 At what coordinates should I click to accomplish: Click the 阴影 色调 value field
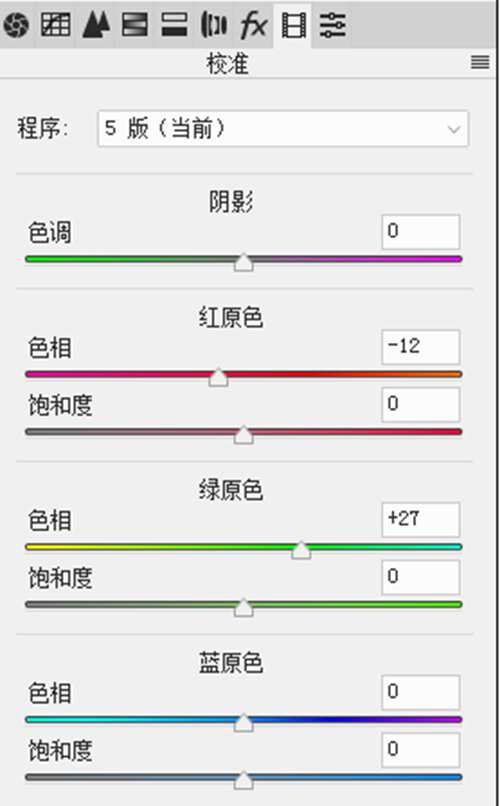(420, 232)
